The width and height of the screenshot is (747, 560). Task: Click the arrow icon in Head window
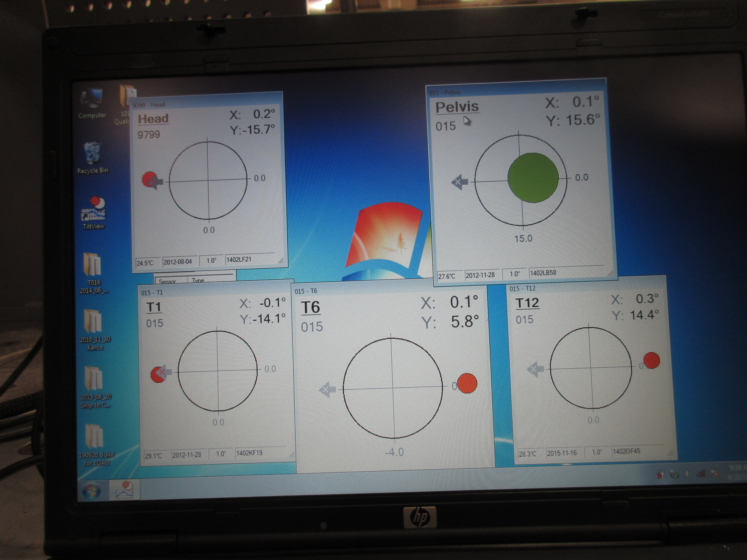(155, 182)
